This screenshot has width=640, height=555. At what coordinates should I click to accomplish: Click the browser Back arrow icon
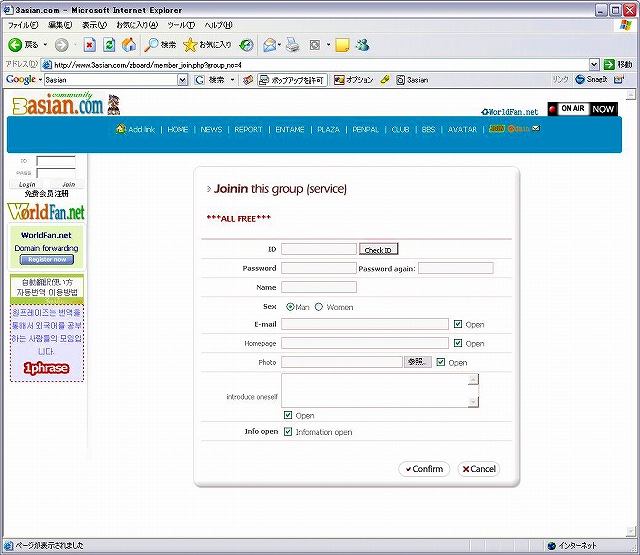click(15, 45)
